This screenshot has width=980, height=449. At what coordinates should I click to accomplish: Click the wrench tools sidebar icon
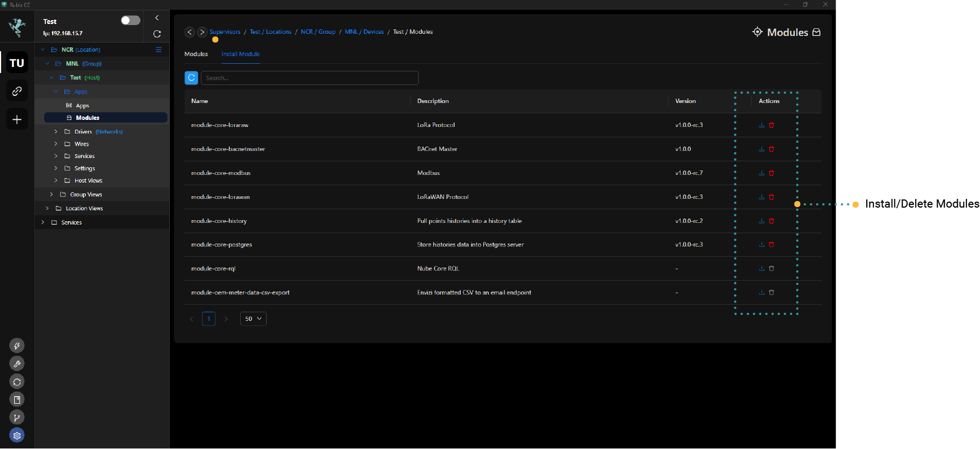pyautogui.click(x=17, y=363)
